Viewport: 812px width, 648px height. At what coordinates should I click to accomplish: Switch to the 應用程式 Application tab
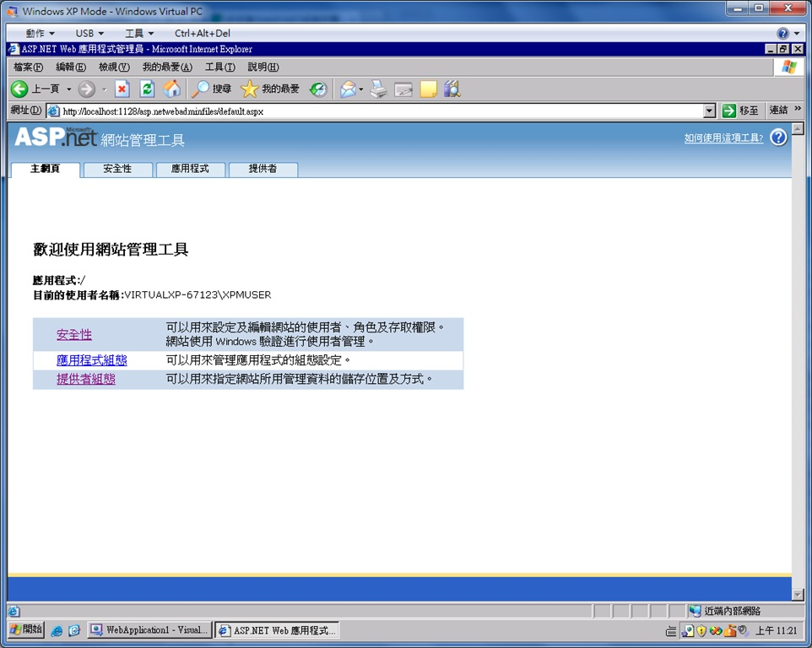190,170
